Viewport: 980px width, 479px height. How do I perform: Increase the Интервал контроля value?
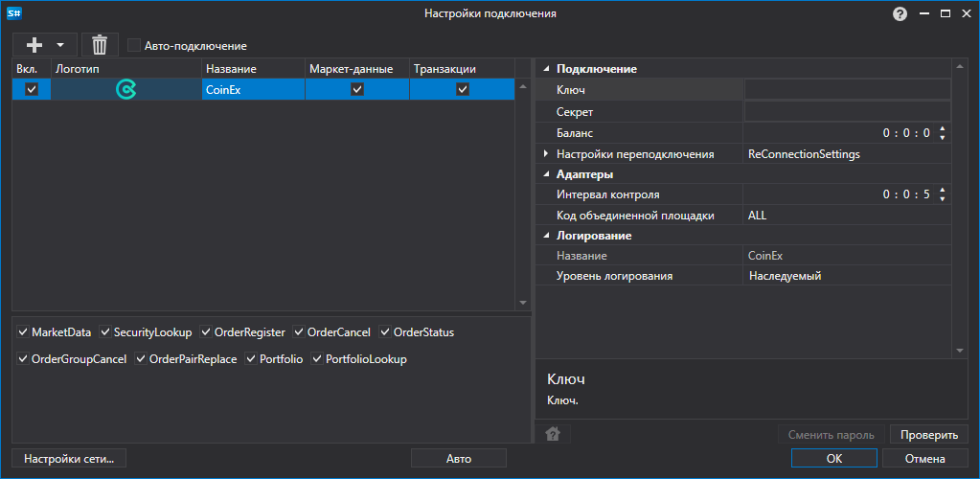click(943, 191)
